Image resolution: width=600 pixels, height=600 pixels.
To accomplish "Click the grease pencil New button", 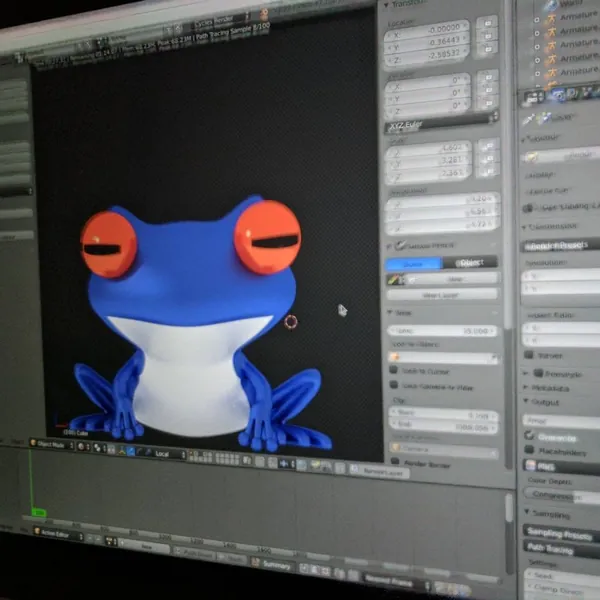I will click(x=455, y=279).
